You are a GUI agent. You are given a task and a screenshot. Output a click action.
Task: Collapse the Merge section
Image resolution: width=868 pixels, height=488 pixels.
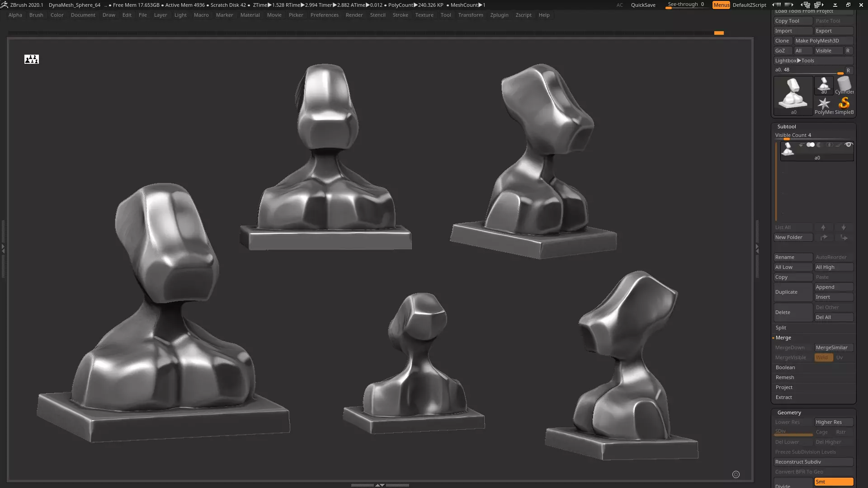click(x=783, y=338)
